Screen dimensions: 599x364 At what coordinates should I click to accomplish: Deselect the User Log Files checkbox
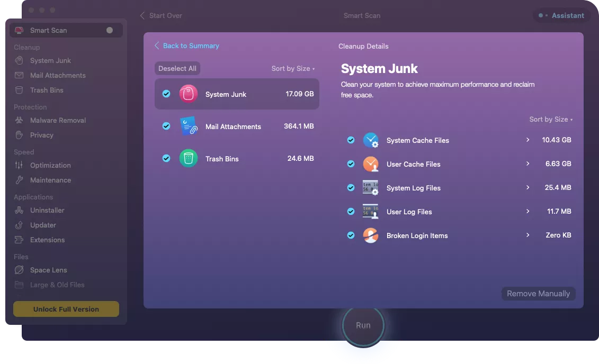coord(351,211)
